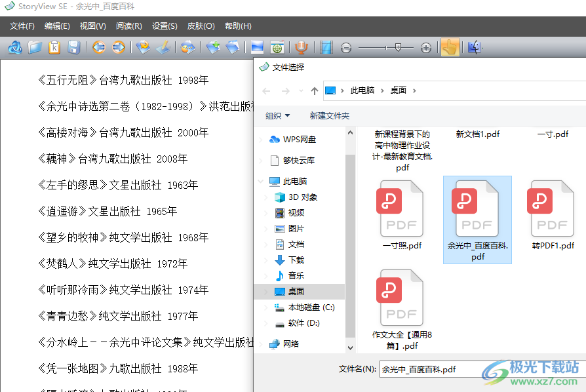This screenshot has height=392, width=586.
Task: Open the 阅读(R) menu
Action: (x=129, y=26)
